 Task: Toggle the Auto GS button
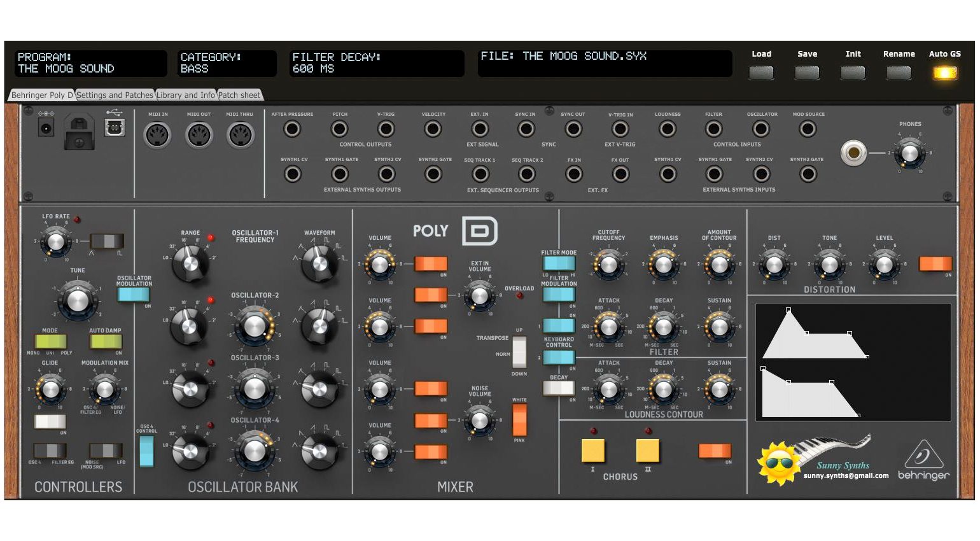tap(945, 73)
